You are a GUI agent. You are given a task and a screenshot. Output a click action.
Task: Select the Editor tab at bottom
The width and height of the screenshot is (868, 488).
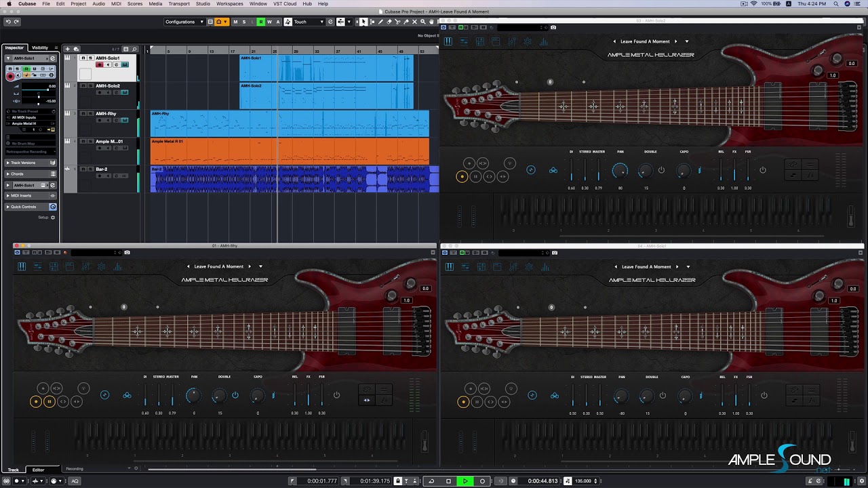38,470
